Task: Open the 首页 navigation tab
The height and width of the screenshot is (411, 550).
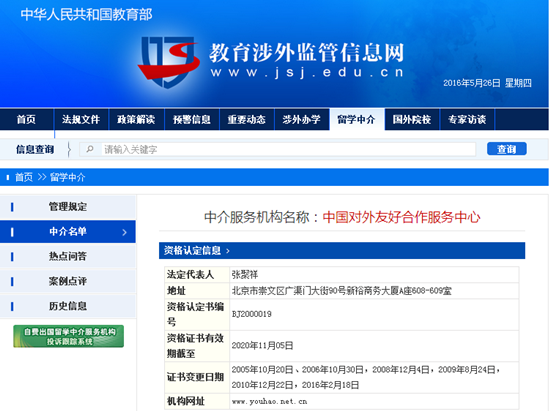Action: pyautogui.click(x=27, y=120)
